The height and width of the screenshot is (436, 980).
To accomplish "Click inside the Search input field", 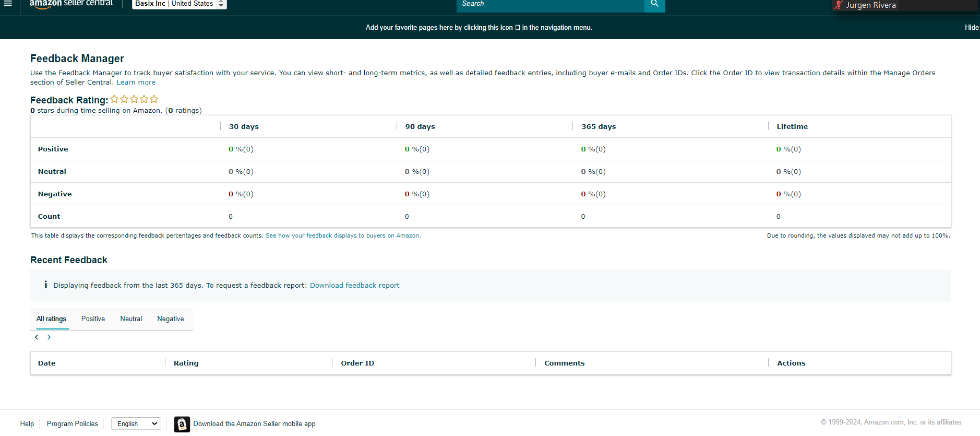I will pyautogui.click(x=551, y=4).
